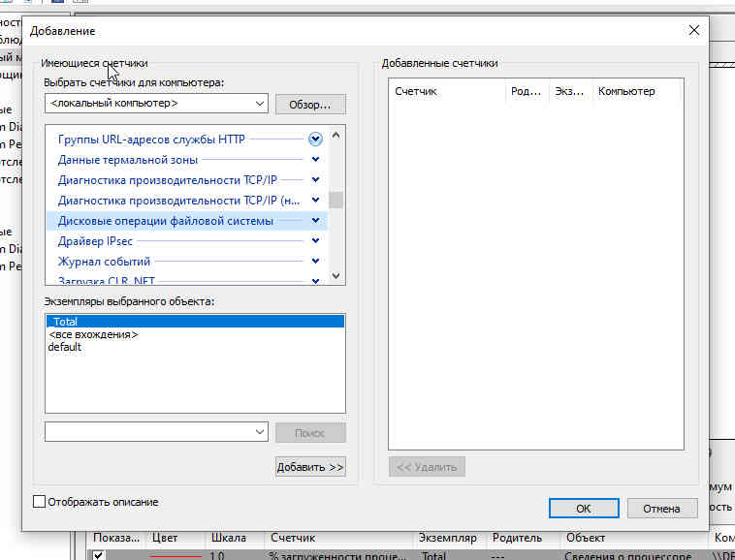
Task: Select the _Total instance
Action: [x=196, y=322]
